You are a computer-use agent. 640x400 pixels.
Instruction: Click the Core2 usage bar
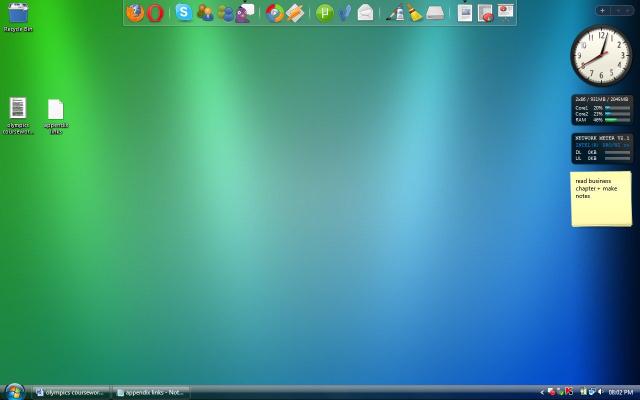617,114
